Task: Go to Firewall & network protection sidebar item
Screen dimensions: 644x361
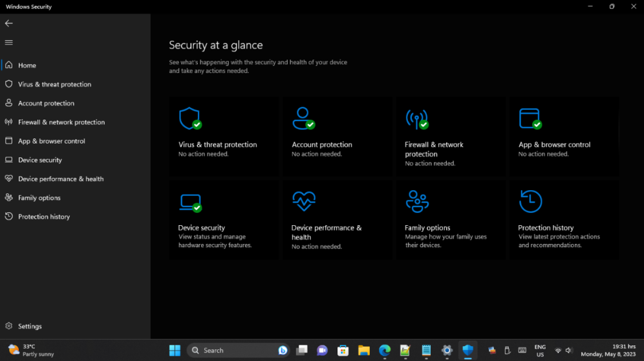Action: pos(75,122)
